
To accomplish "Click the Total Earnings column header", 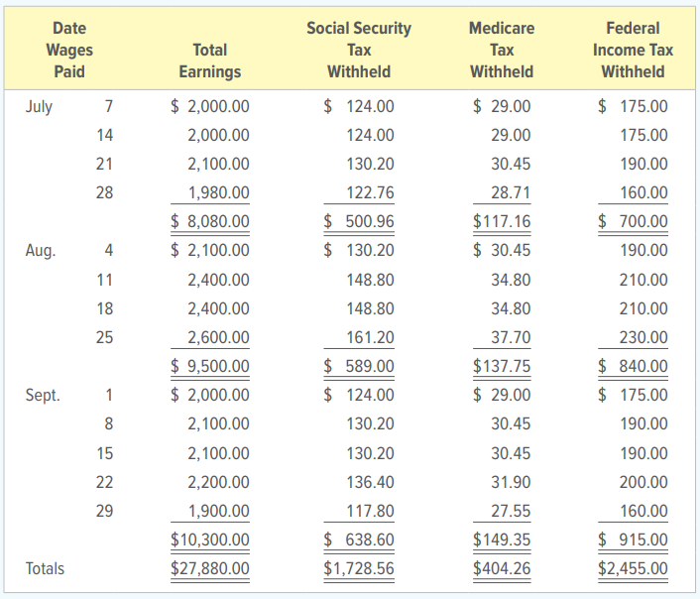I will click(x=210, y=60).
